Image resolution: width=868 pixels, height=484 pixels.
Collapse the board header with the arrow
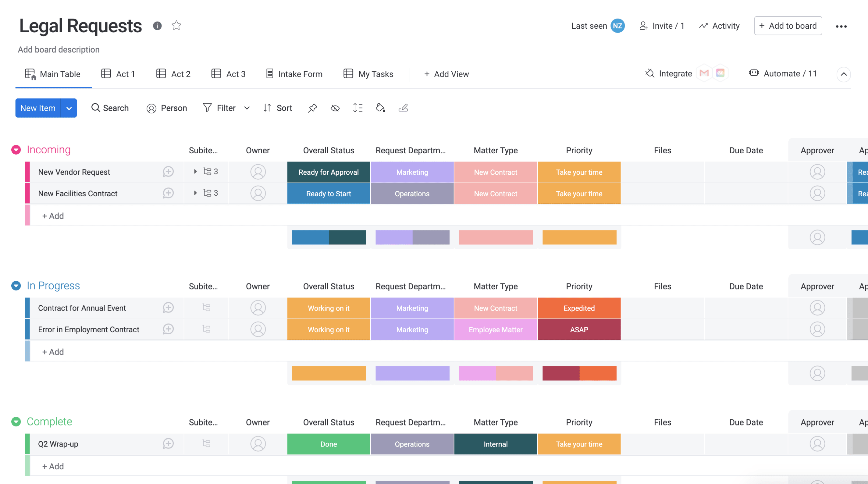[x=843, y=74]
